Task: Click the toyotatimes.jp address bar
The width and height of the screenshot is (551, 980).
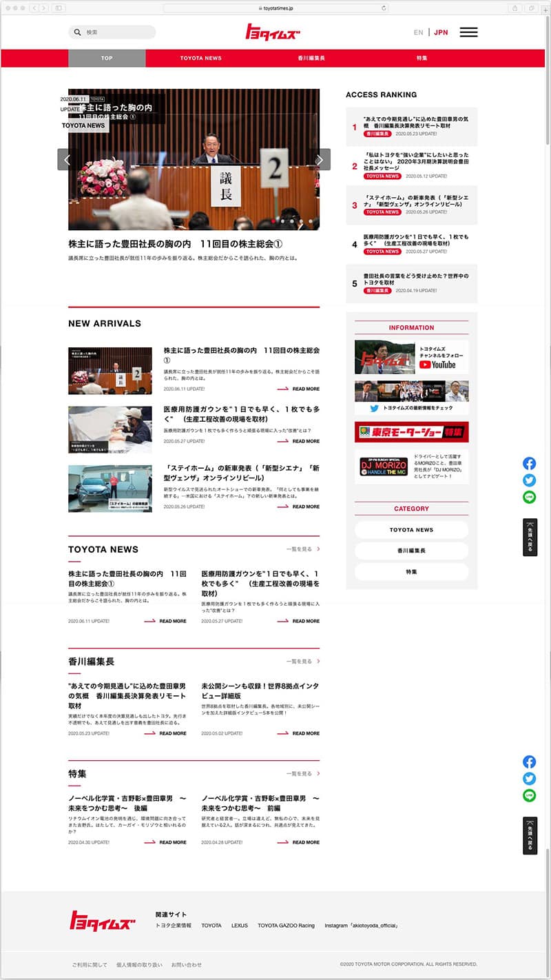Action: point(275,8)
